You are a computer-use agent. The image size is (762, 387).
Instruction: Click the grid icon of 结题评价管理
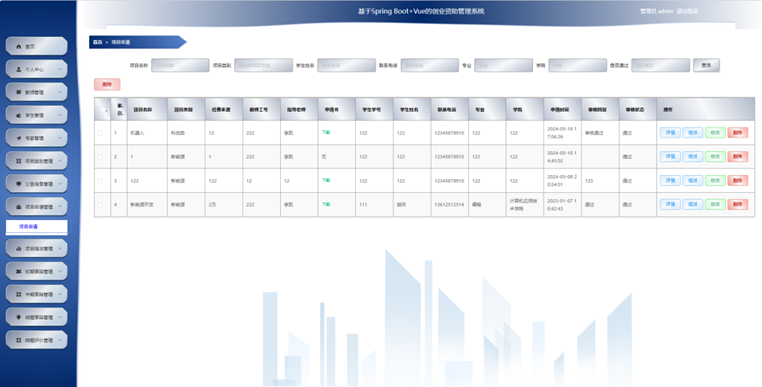tap(19, 340)
